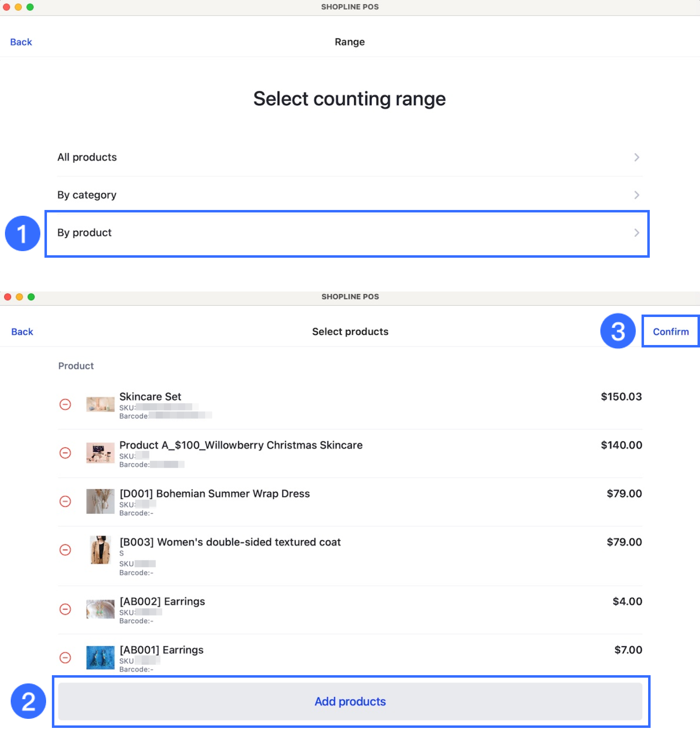Image resolution: width=700 pixels, height=746 pixels.
Task: Go Back from the Range screen
Action: 21,42
